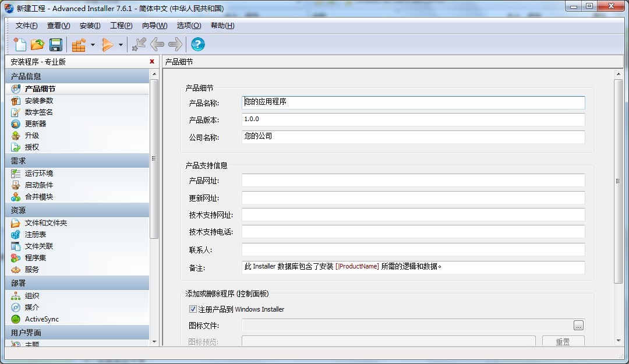629x364 pixels.
Task: Click the 图标文件 browse (...) button
Action: point(578,326)
